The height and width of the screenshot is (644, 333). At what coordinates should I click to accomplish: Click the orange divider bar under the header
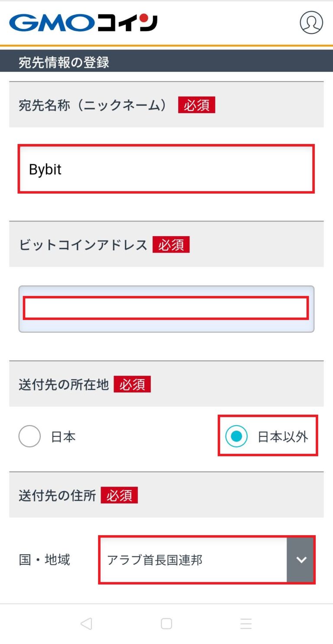point(166,45)
